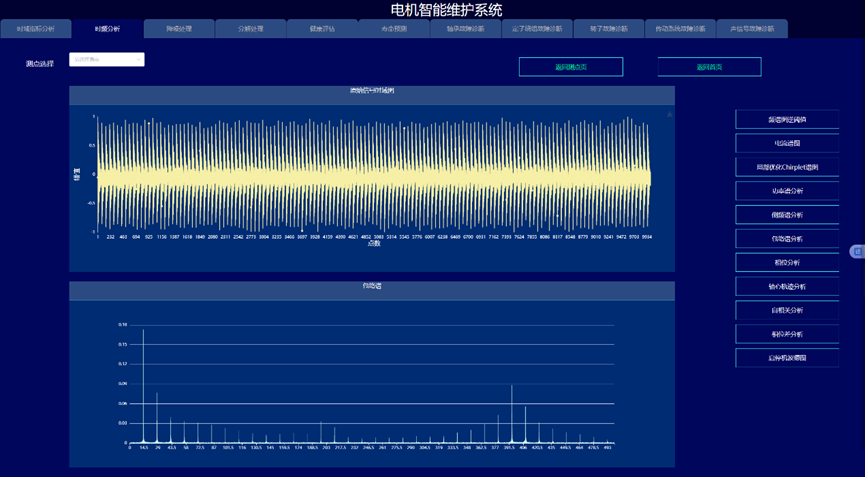Run the 功率谱分析 option
This screenshot has width=865, height=477.
[x=787, y=191]
